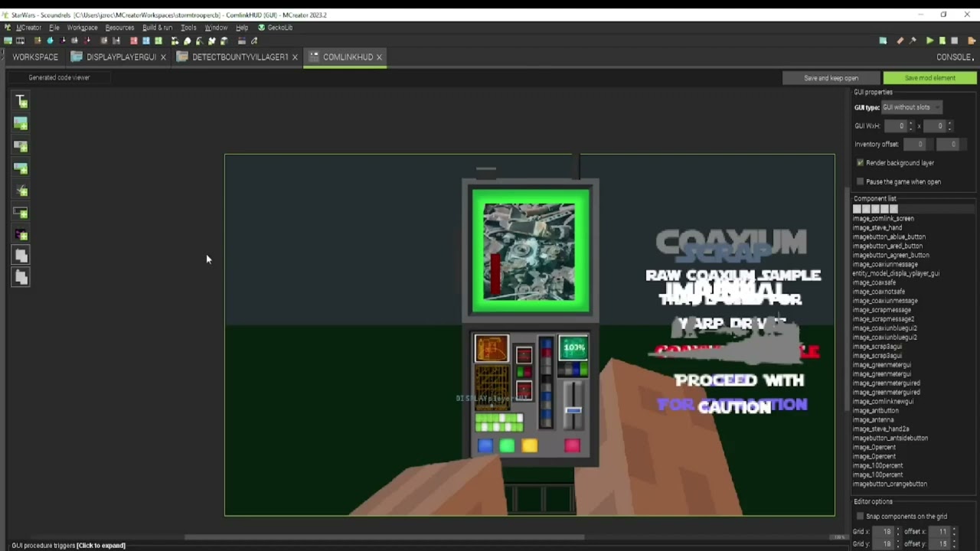Click the green run client play icon
980x551 pixels.
929,41
